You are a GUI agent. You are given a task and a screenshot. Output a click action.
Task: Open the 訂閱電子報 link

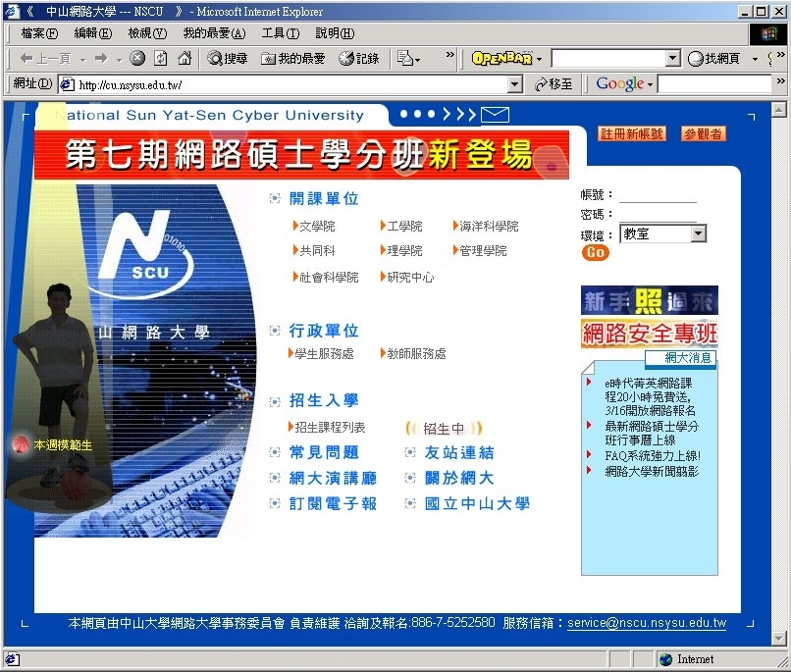[333, 503]
